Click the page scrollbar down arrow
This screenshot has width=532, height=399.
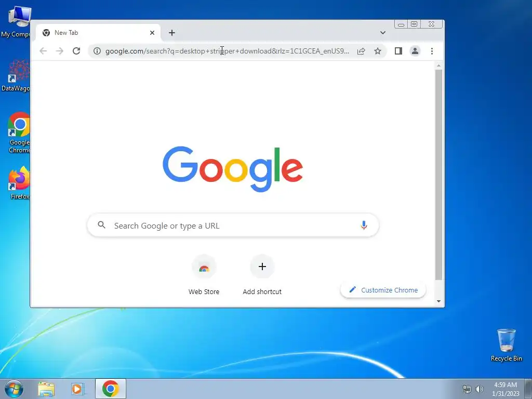pos(438,301)
